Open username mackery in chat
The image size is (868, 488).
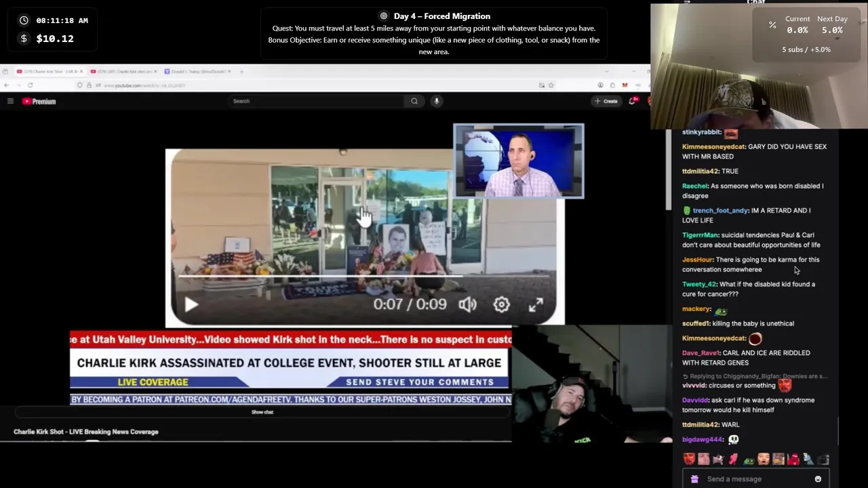point(696,309)
